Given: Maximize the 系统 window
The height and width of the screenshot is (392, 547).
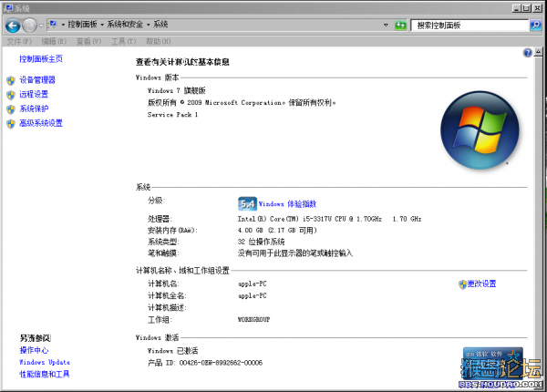Looking at the screenshot, I should [x=526, y=8].
